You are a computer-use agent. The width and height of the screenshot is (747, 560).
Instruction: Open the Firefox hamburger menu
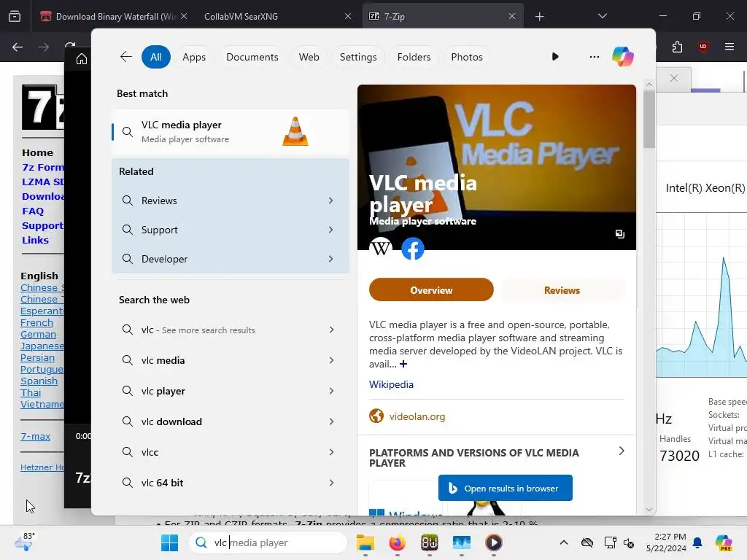click(729, 47)
